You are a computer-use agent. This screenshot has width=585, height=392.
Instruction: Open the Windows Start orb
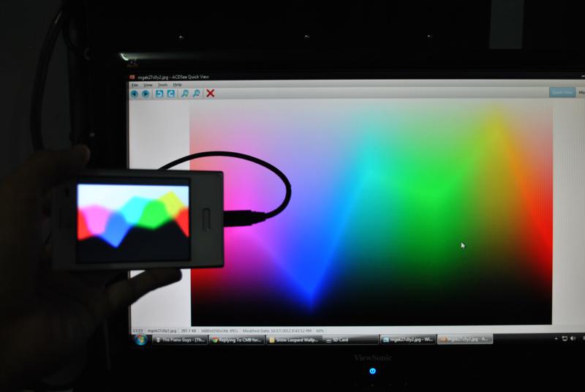coord(140,339)
